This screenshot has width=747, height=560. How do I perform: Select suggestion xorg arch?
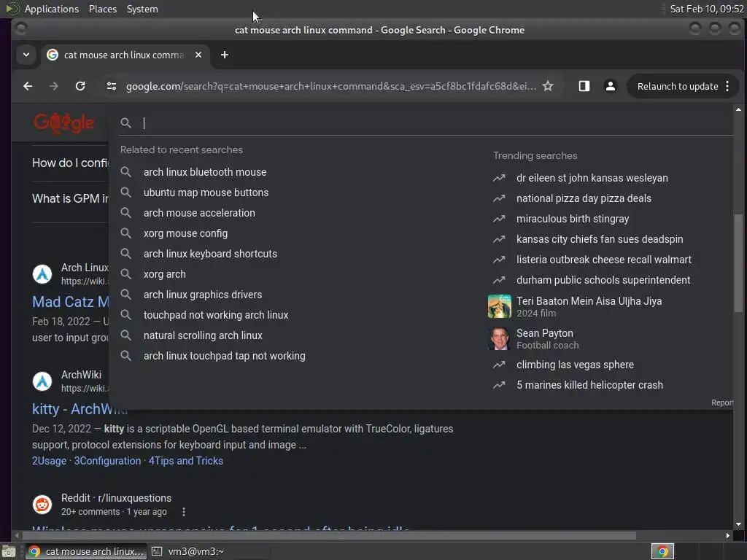[164, 274]
